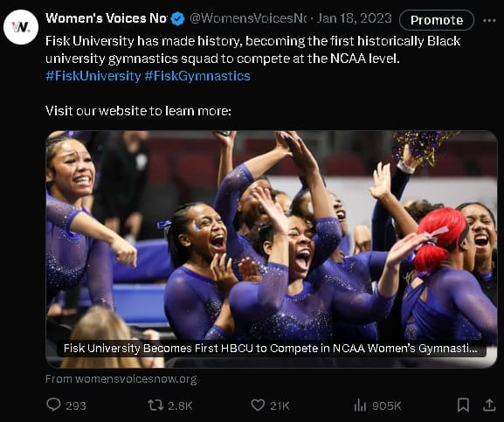Click the Jan 18, 2023 timestamp
The width and height of the screenshot is (504, 422).
pyautogui.click(x=355, y=18)
